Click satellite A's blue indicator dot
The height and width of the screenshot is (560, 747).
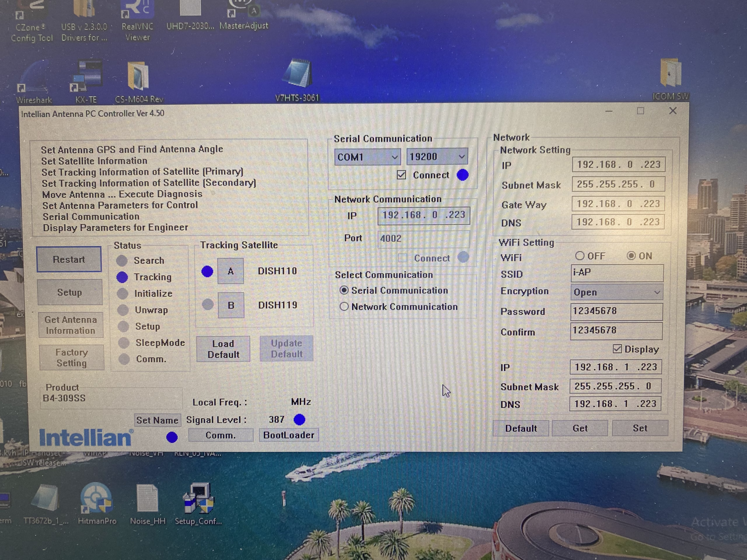[x=207, y=271]
